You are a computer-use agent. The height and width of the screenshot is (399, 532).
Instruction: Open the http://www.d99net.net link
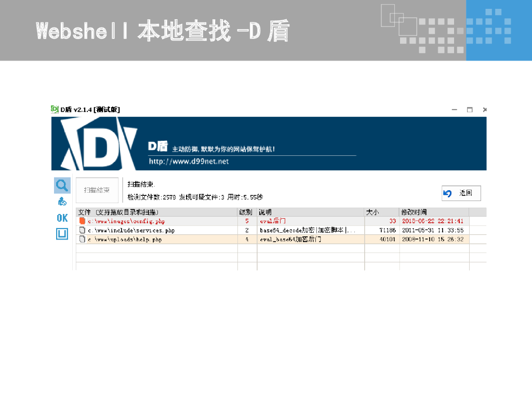[x=189, y=162]
